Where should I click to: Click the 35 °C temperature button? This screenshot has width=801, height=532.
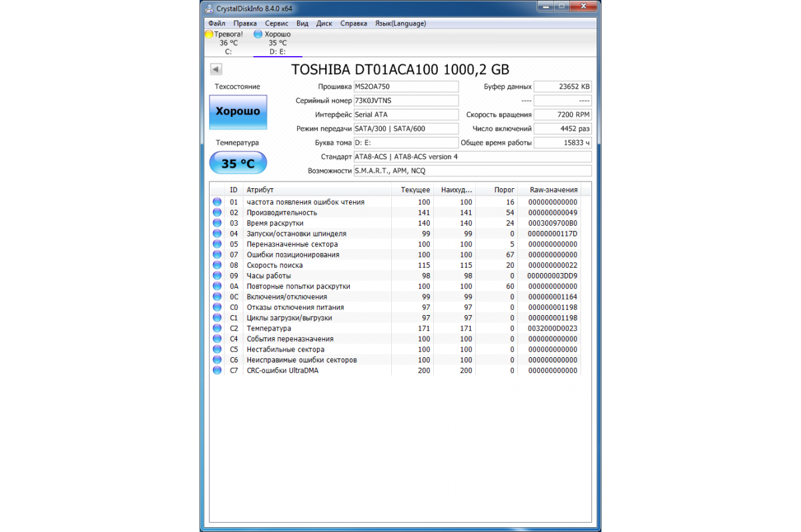(238, 163)
